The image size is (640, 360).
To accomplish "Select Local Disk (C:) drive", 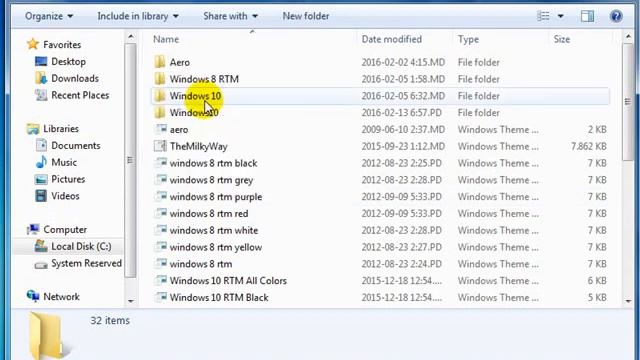I will point(81,247).
